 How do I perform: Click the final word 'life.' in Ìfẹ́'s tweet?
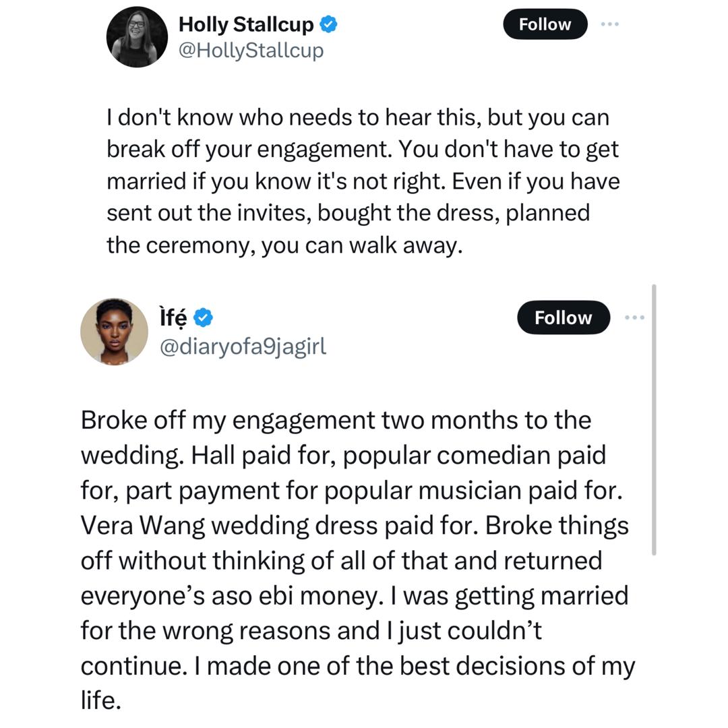click(100, 701)
